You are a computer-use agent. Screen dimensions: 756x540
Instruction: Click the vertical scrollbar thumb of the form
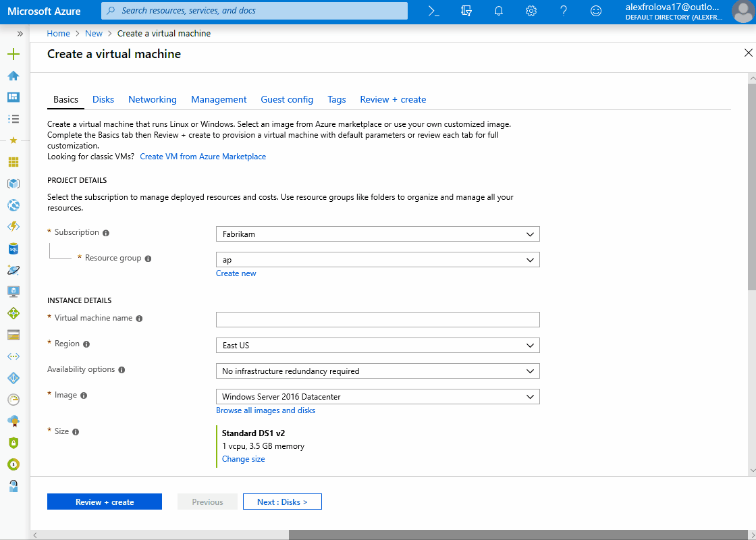pos(752,186)
